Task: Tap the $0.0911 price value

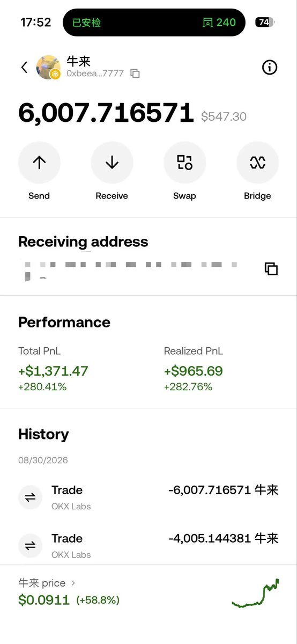Action: 44,599
